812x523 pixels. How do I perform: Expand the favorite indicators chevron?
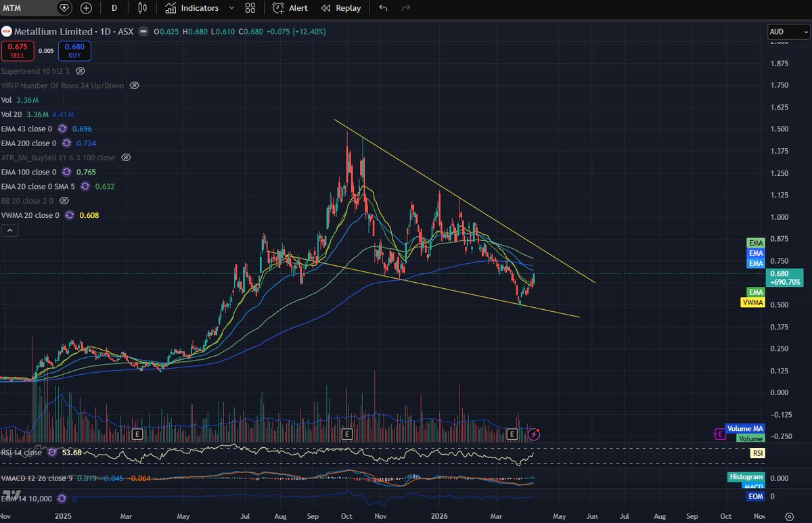(231, 8)
